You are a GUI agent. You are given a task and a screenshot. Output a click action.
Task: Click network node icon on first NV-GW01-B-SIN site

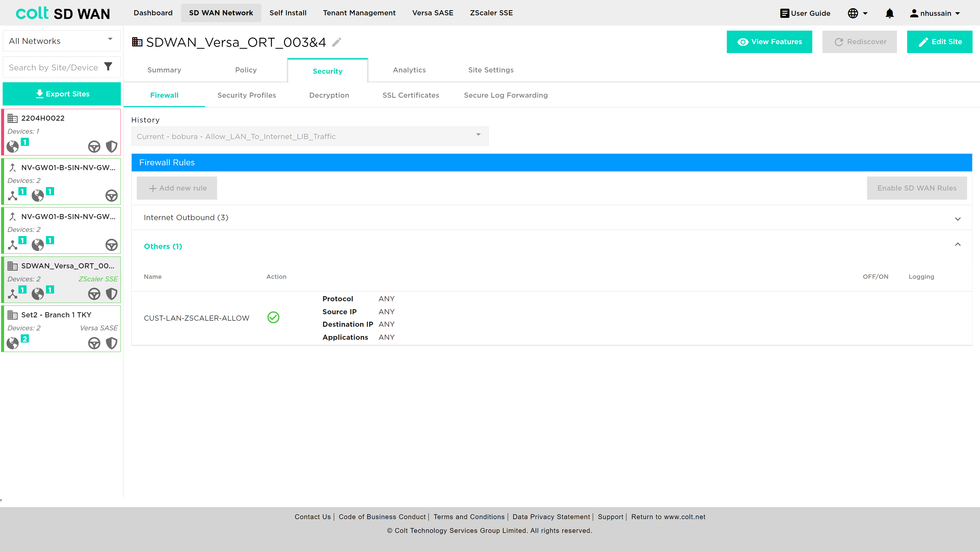click(x=13, y=196)
